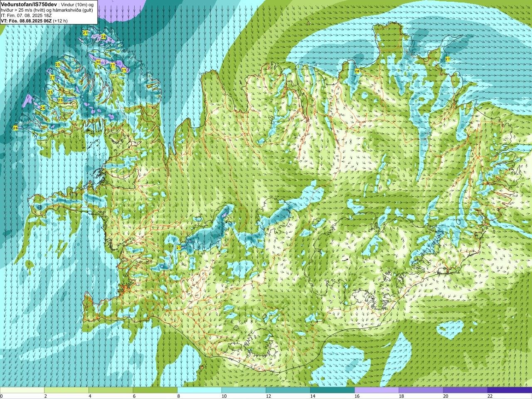The width and height of the screenshot is (532, 399).
Task: Click the legend tick label '22'
Action: pos(490,397)
